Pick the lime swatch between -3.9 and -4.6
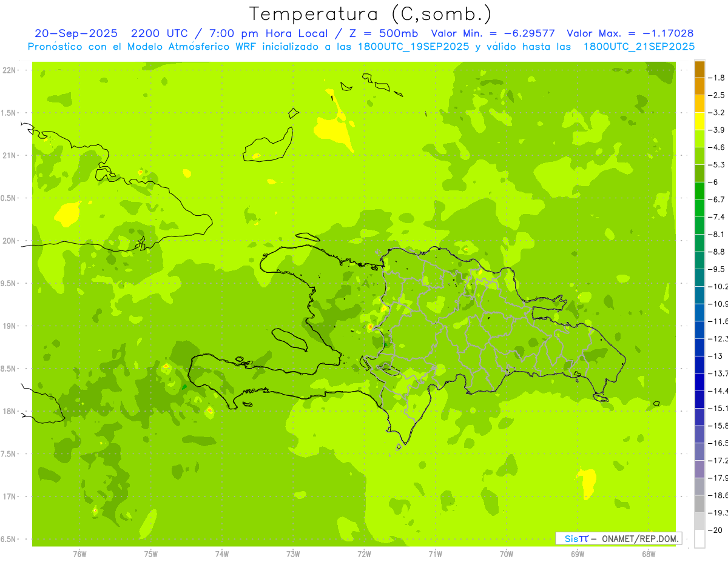 699,139
